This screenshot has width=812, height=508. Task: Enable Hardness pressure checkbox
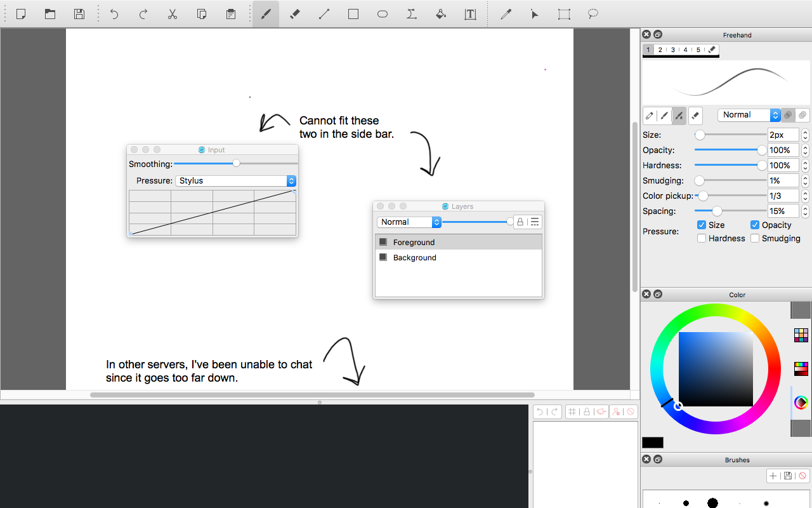click(702, 238)
